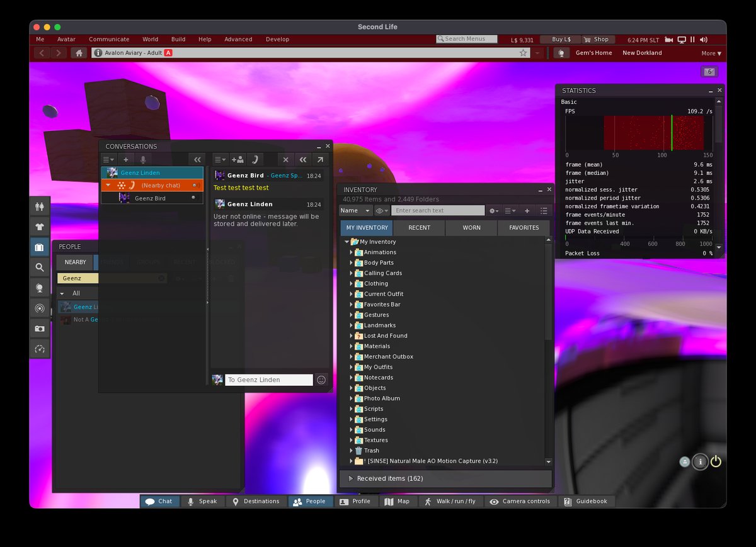
Task: Click the inventory search text field
Action: tap(438, 210)
